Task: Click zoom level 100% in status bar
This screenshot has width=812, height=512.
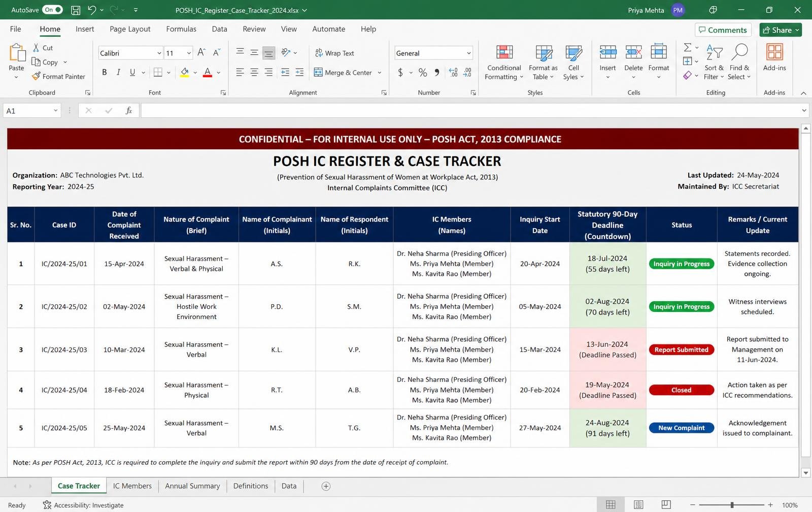Action: [790, 505]
